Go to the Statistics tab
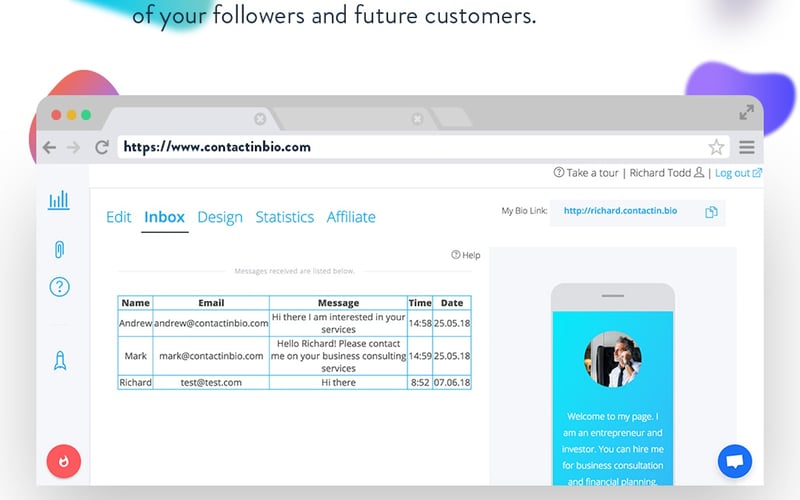 (x=285, y=217)
